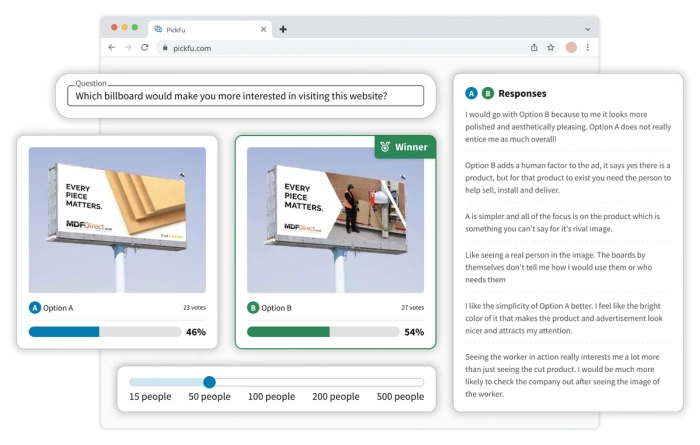Click the green B badge beside Option B
Screen dimensions: 700x445
point(253,308)
